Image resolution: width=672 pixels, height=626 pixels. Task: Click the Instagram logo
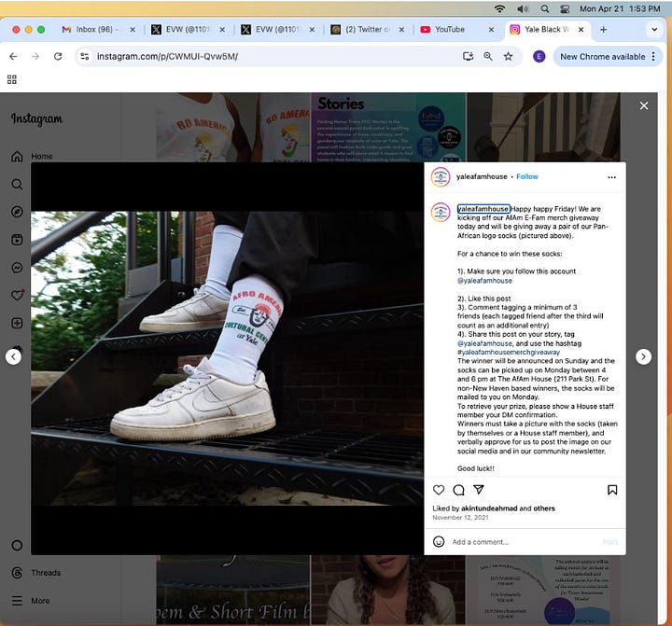coord(36,118)
